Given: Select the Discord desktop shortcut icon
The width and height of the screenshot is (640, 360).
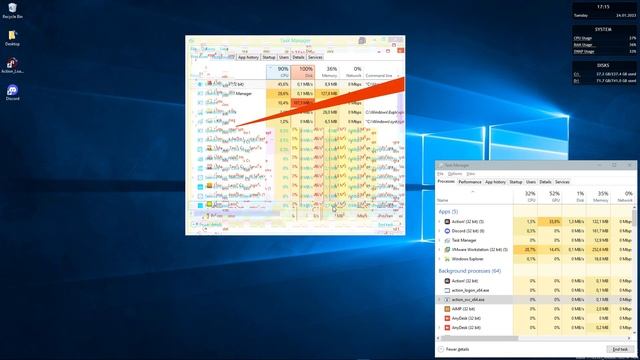Looking at the screenshot, I should 12,93.
